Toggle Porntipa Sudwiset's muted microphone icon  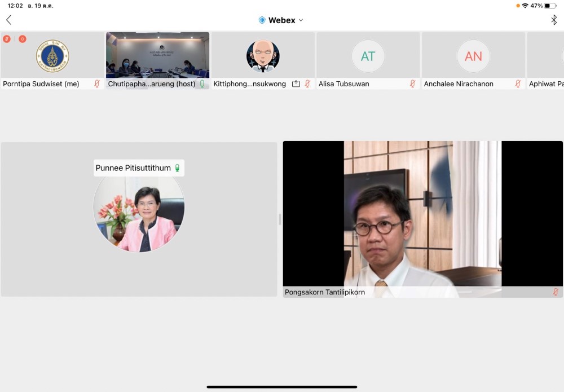tap(97, 84)
